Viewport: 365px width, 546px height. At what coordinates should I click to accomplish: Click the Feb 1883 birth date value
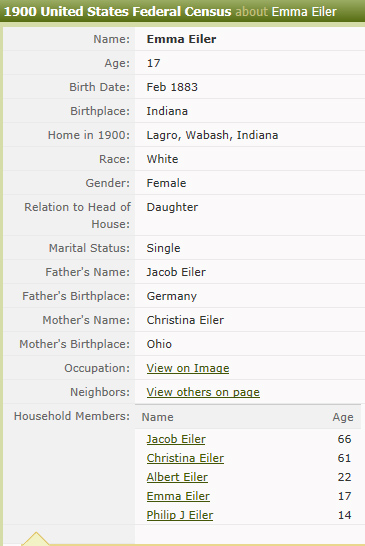[172, 87]
